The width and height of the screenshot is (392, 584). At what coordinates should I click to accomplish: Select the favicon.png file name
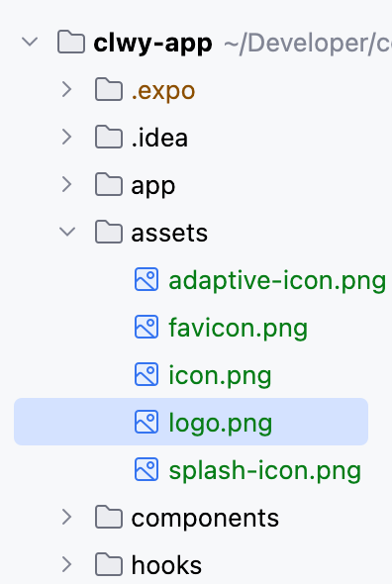pyautogui.click(x=239, y=328)
